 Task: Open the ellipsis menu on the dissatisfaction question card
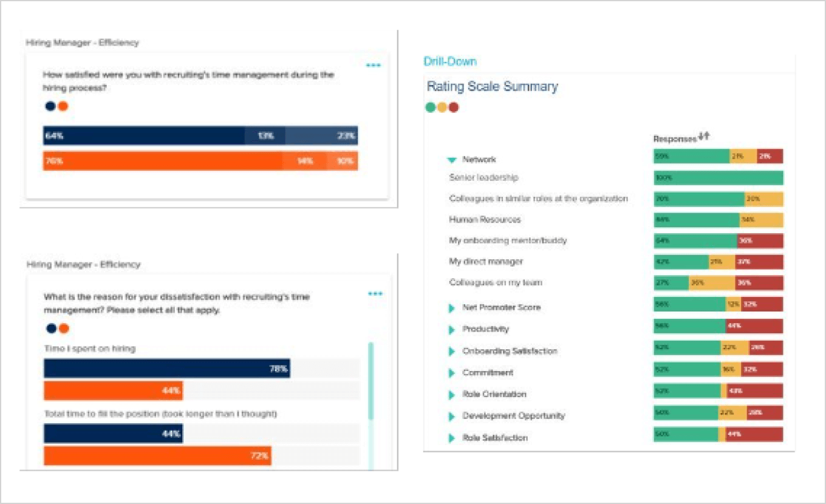click(x=375, y=292)
